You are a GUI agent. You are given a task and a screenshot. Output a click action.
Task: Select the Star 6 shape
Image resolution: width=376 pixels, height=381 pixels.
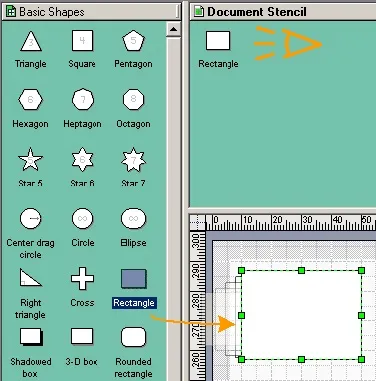click(82, 159)
